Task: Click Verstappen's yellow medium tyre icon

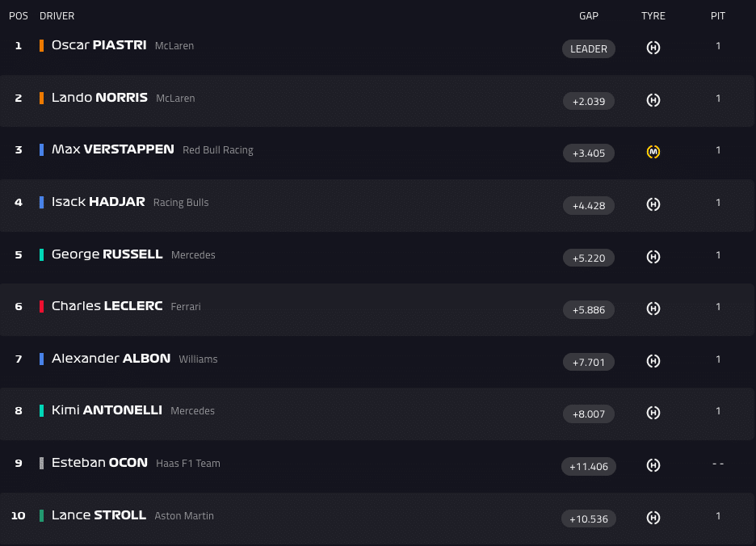Action: point(653,152)
